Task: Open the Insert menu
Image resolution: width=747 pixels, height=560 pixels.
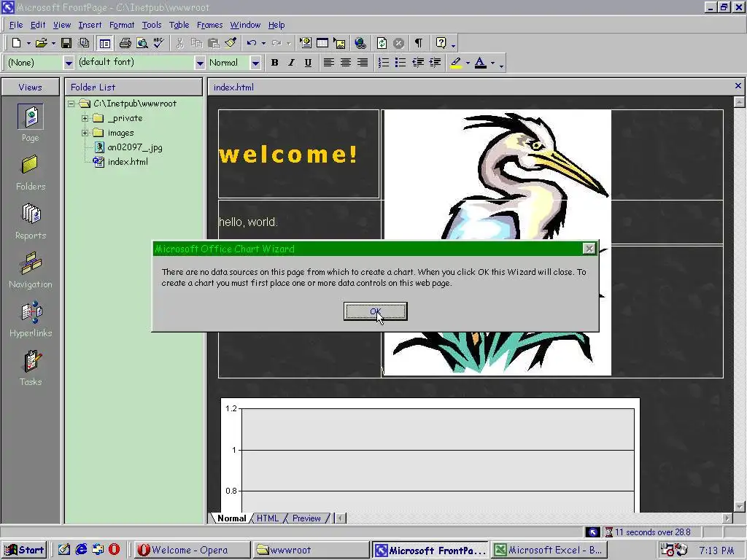Action: coord(90,25)
